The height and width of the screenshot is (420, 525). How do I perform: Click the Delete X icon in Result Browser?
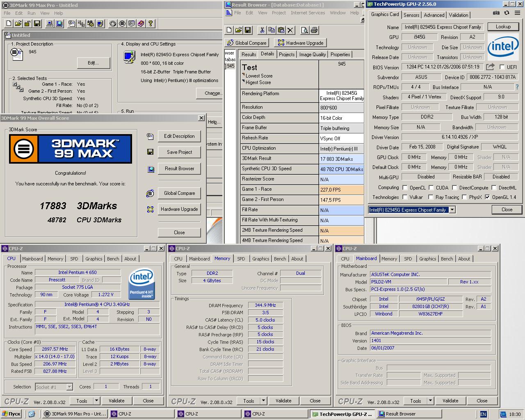click(290, 30)
